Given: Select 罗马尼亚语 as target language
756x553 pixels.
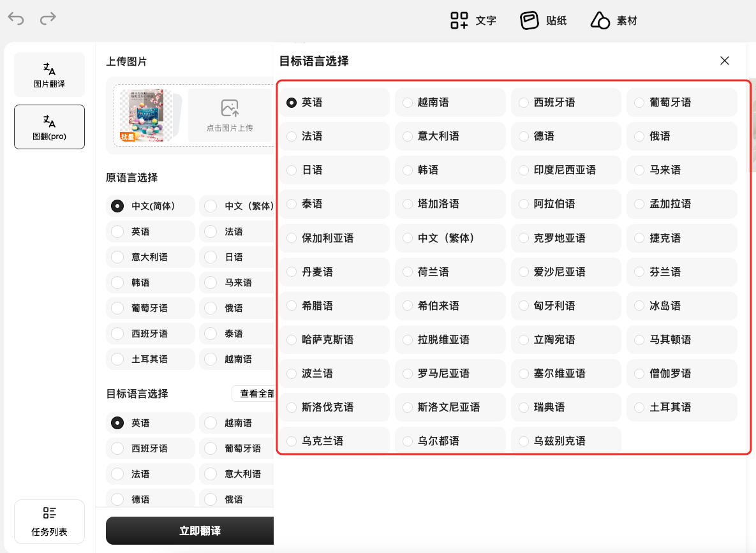Looking at the screenshot, I should [450, 373].
